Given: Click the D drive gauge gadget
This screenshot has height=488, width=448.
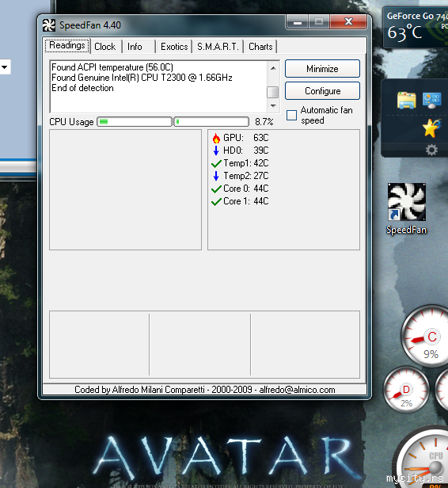Looking at the screenshot, I should click(406, 389).
